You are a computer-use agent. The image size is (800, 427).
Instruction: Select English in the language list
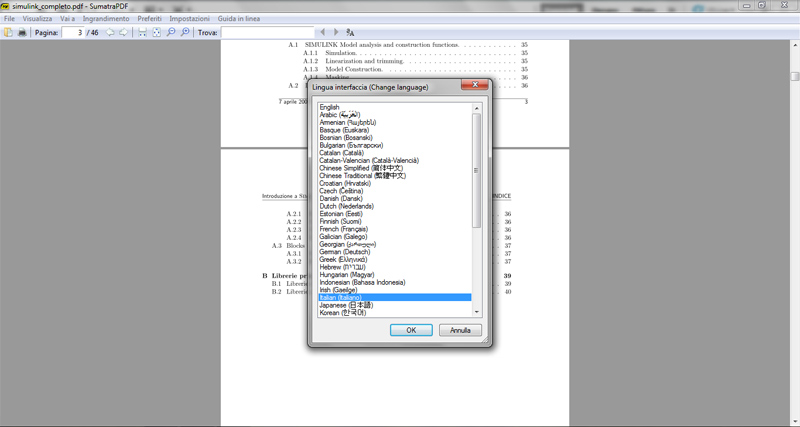394,107
